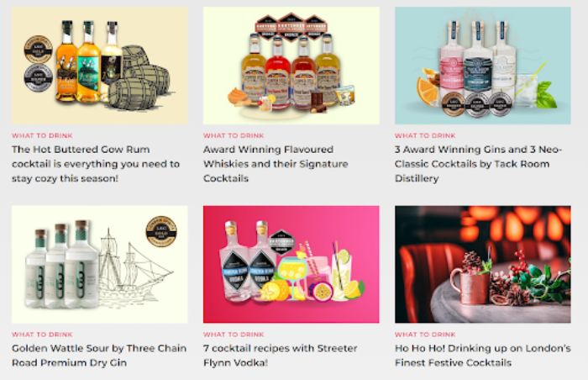The height and width of the screenshot is (380, 588).
Task: Select What To Drink category above Golden Wattle Sour
Action: click(x=42, y=335)
